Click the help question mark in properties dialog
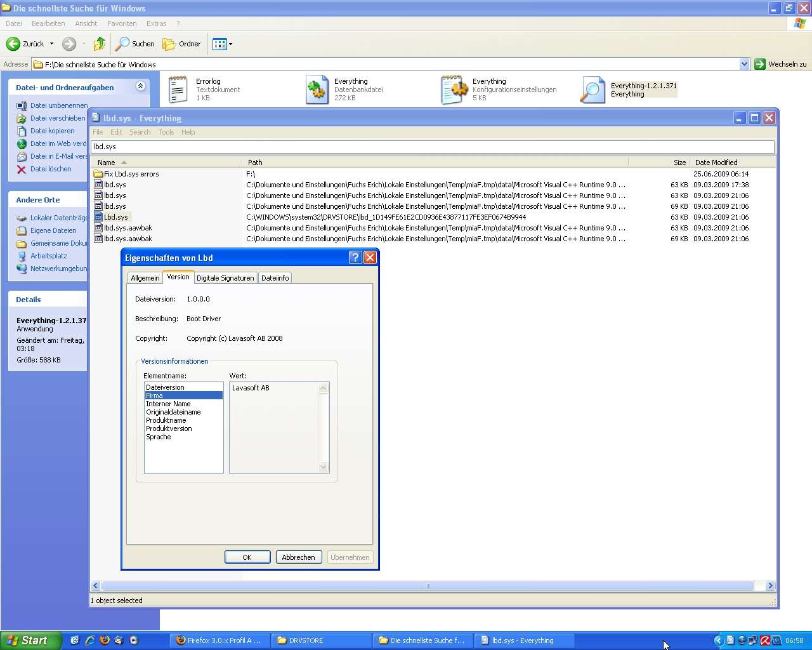The height and width of the screenshot is (650, 812). coord(355,257)
